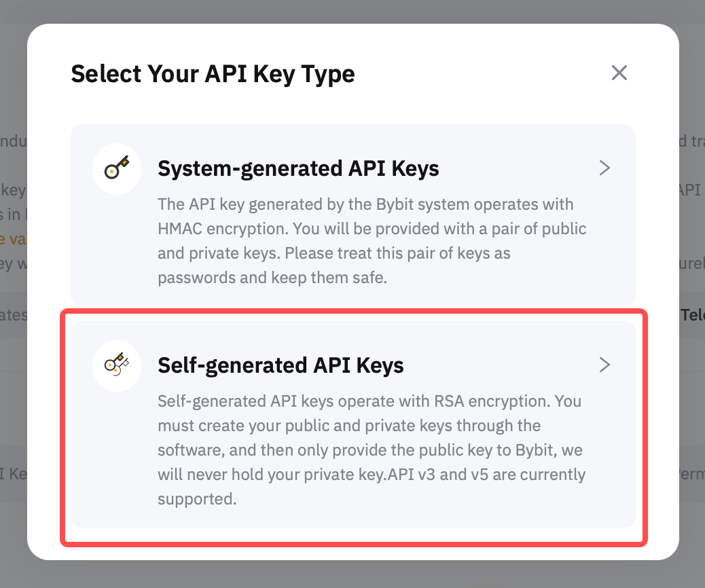Image resolution: width=705 pixels, height=588 pixels.
Task: Click 'passwords and keep them safe' text
Action: pyautogui.click(x=272, y=278)
